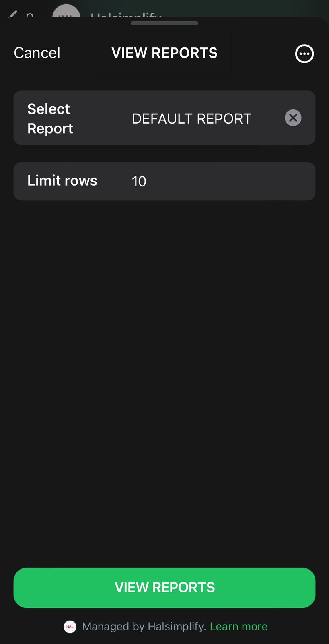Viewport: 329px width, 644px height.
Task: Tap the sheet drag handle bar
Action: click(164, 23)
